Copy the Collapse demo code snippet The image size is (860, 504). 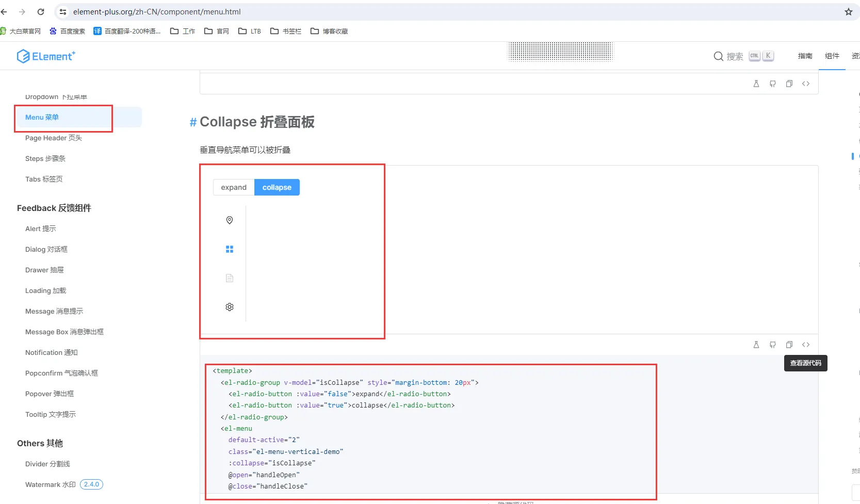789,344
